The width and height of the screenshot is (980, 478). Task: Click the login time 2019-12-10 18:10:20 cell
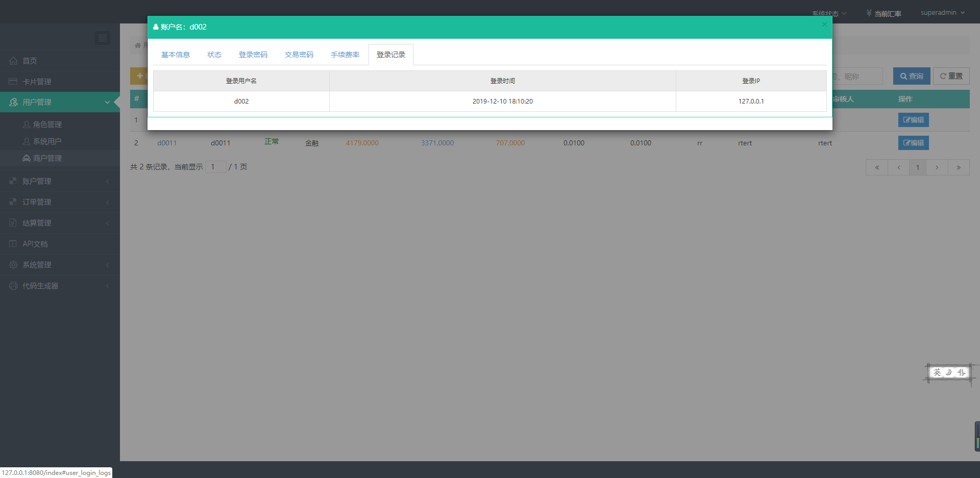click(503, 102)
